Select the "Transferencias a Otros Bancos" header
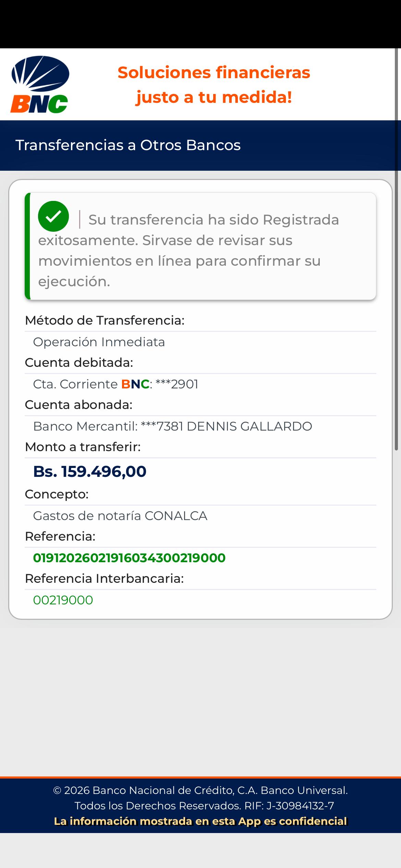 tap(128, 145)
